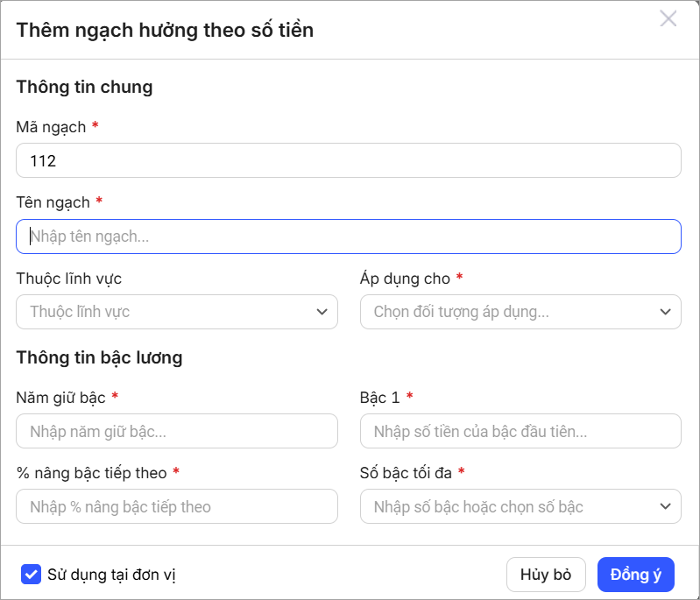Select the Nhập năm giữ bậc input
The height and width of the screenshot is (600, 700).
point(176,431)
